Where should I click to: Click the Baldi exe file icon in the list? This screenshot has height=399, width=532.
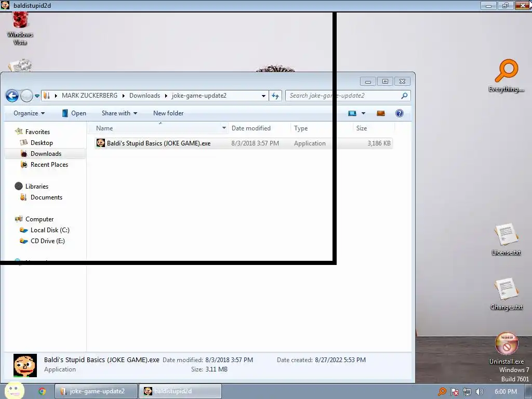point(101,143)
